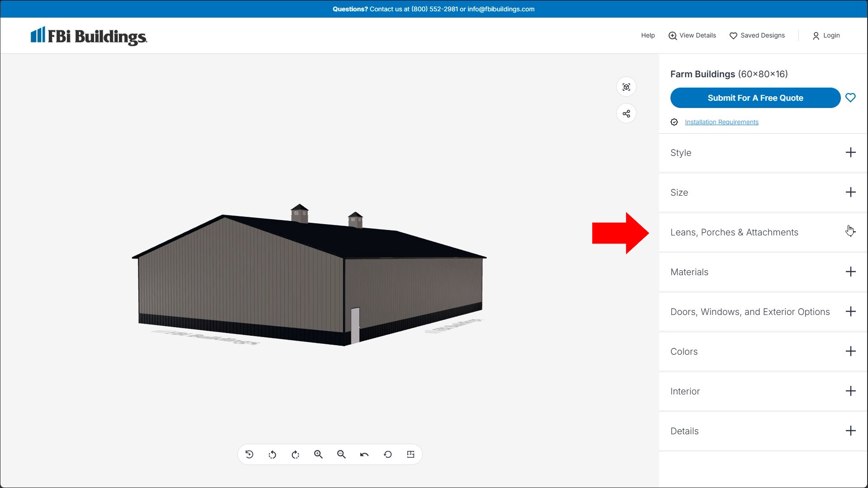Screen dimensions: 868x488
Task: Open the floor plan view icon
Action: coord(410,455)
